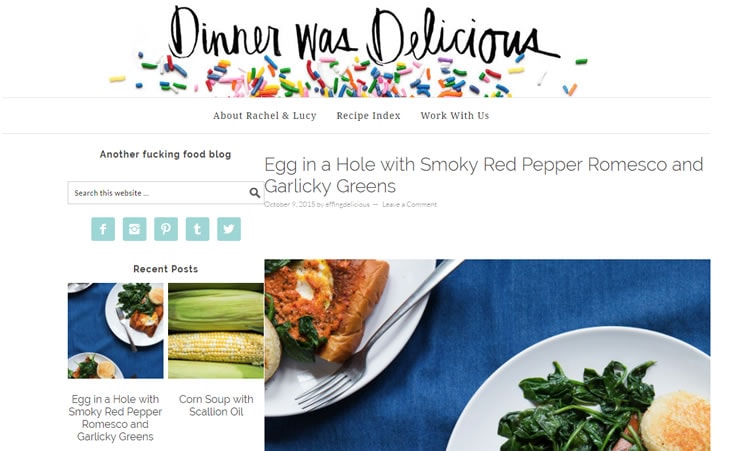The height and width of the screenshot is (451, 750).
Task: Open the Instagram social icon
Action: [134, 229]
